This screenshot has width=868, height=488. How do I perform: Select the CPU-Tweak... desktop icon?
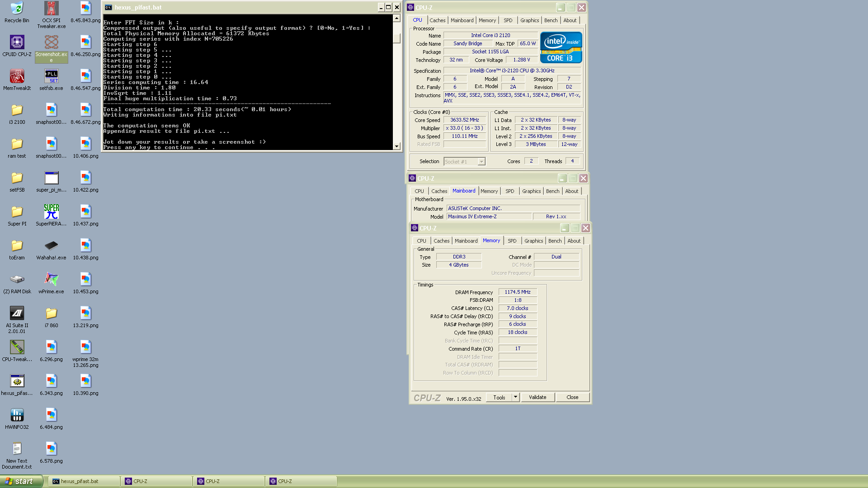(17, 351)
